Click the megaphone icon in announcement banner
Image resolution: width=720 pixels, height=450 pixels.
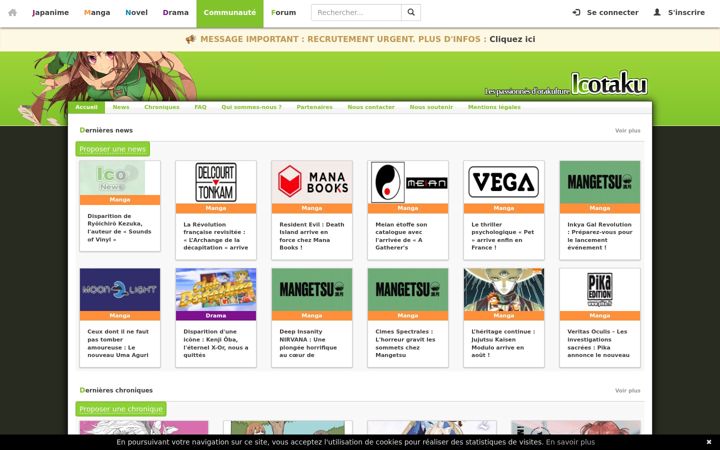click(x=191, y=39)
